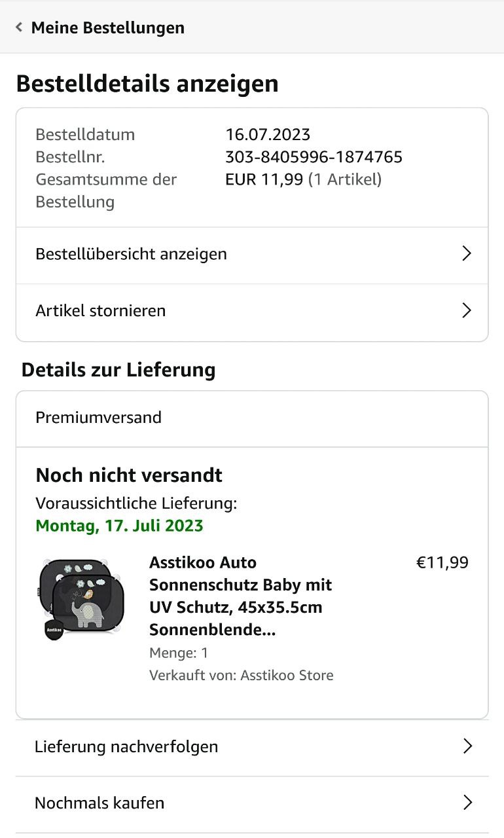504x838 pixels.
Task: Open Asstikoo Auto Sonnenschutz product title
Action: [x=240, y=596]
